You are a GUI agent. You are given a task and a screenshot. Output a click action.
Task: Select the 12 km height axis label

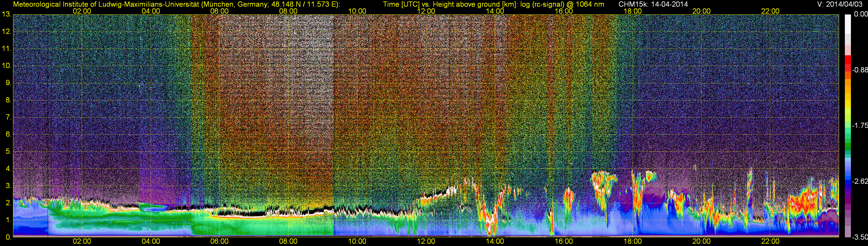coord(6,32)
